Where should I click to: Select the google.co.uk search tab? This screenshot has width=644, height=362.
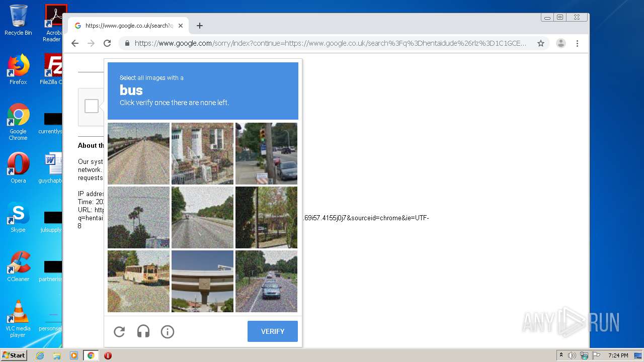click(129, 26)
